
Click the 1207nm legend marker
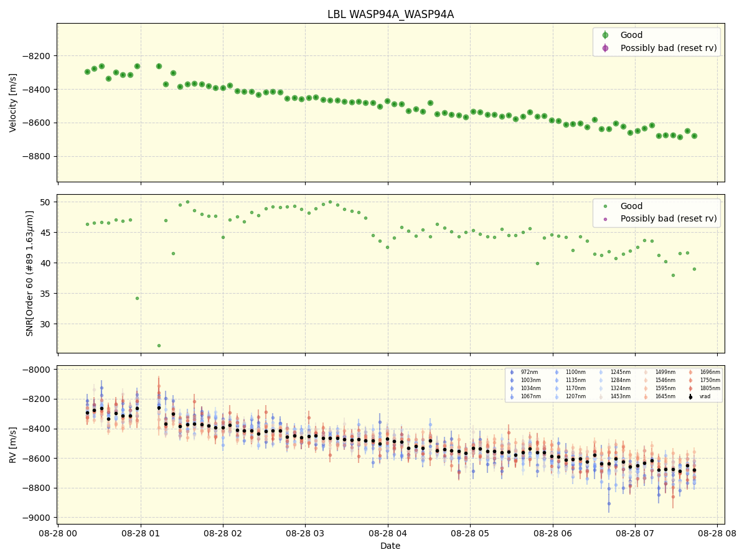[x=556, y=396]
